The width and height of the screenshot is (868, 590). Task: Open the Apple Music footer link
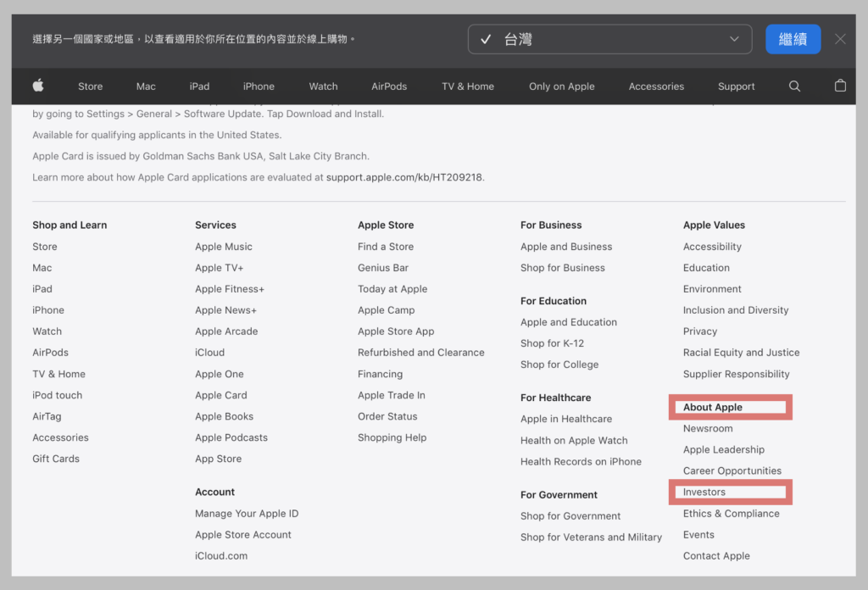(224, 247)
